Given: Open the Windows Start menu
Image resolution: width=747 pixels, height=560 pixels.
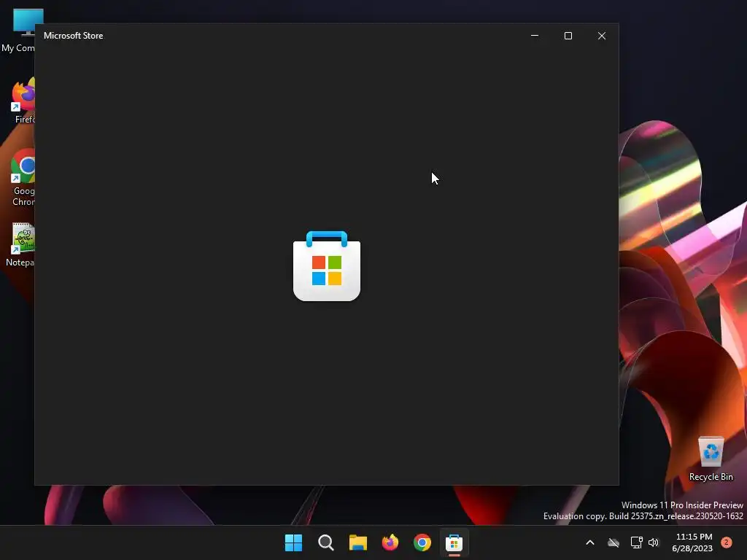Looking at the screenshot, I should pos(293,542).
